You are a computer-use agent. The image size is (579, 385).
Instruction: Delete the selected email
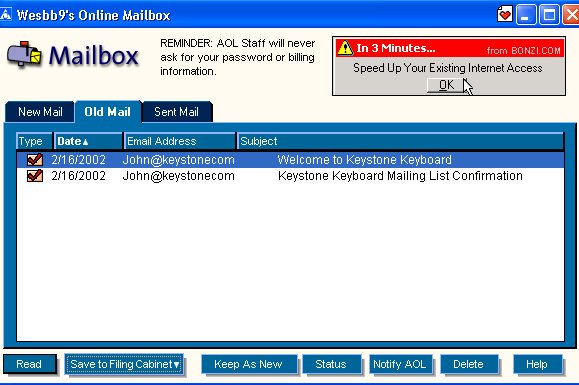click(x=469, y=364)
